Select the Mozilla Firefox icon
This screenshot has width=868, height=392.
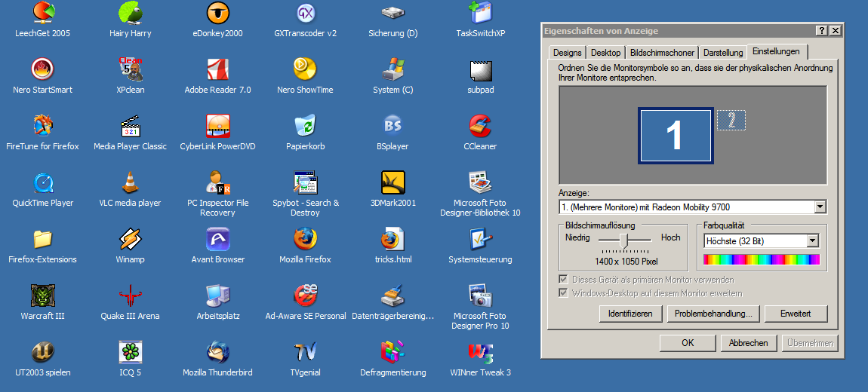(305, 239)
